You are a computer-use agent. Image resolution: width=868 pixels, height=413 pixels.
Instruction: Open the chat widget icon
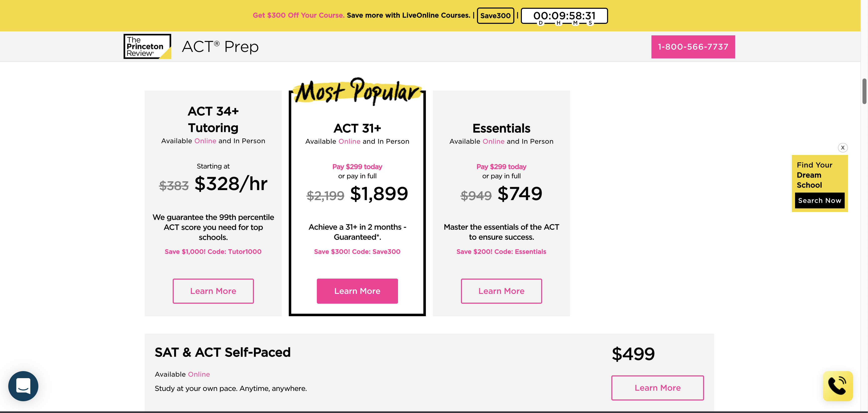23,386
